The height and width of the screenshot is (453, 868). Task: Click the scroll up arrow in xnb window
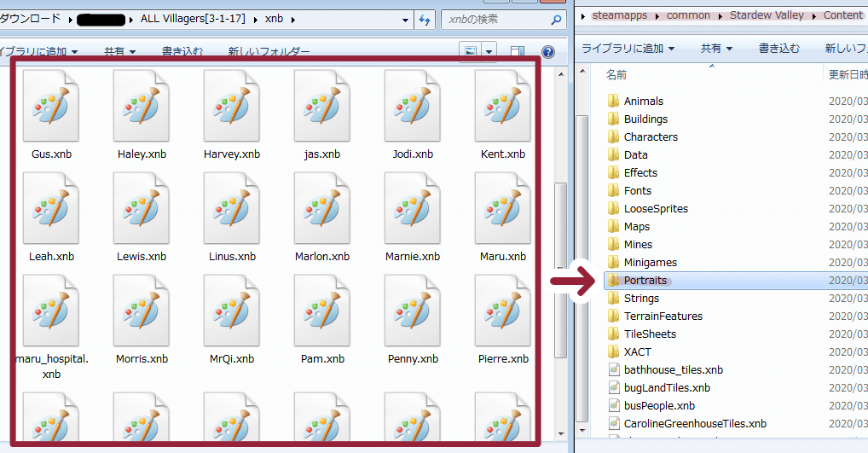pyautogui.click(x=561, y=73)
